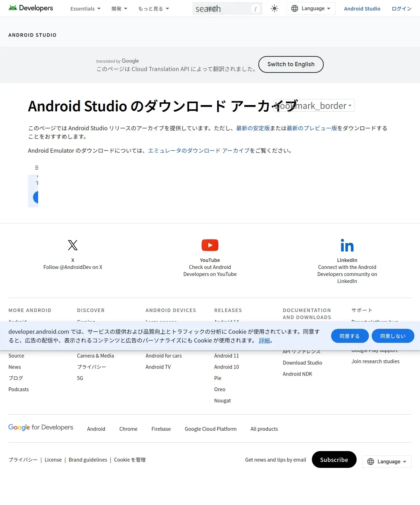Screen dimensions: 420x505
Task: Open the collapsed table-of-contents menu icon
Action: [36, 168]
